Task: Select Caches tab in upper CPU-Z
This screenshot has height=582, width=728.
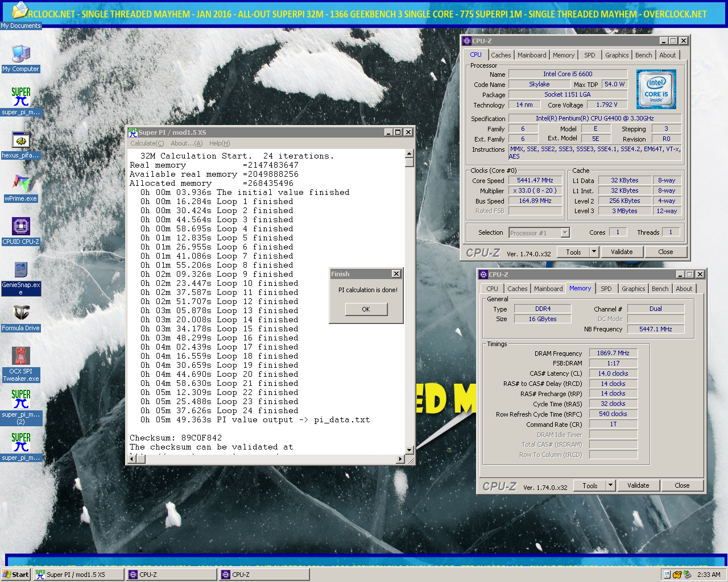Action: pos(501,55)
